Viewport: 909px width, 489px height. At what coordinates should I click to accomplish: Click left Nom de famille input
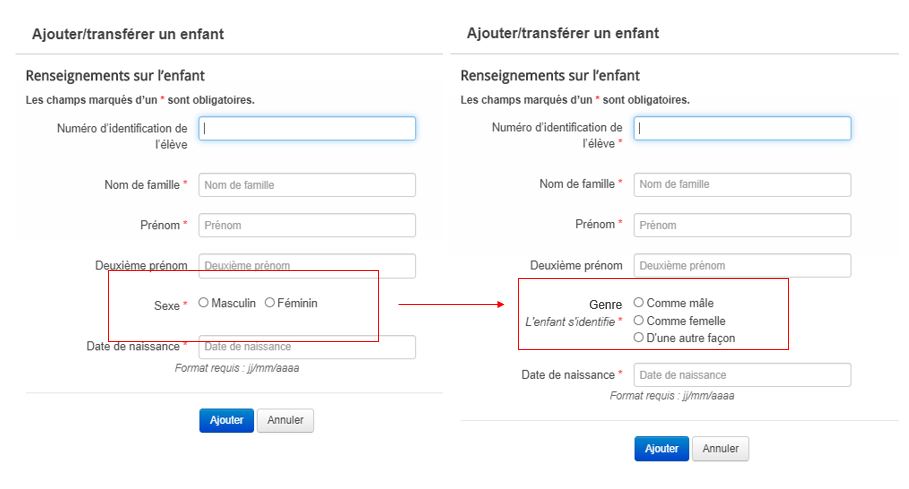coord(307,185)
